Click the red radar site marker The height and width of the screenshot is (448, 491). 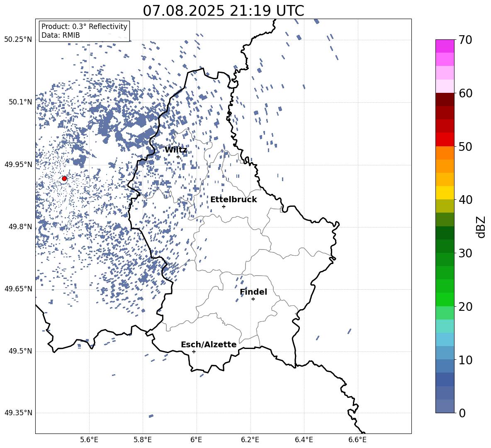64,179
